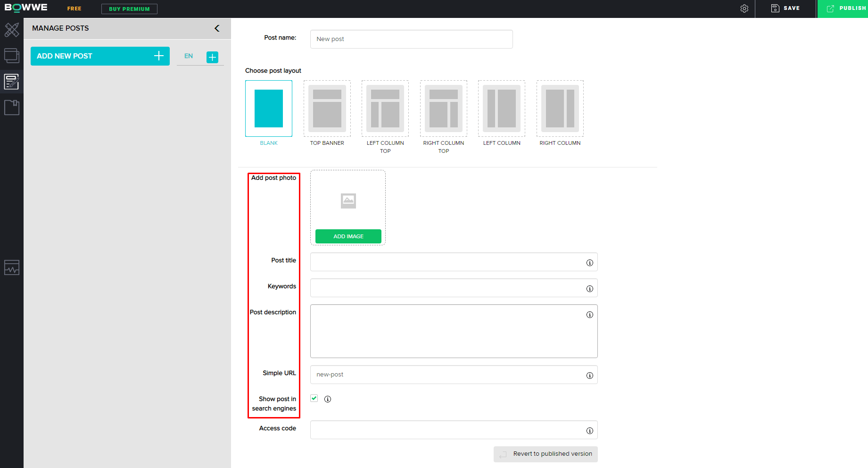Click ADD NEW POST button

coord(100,56)
